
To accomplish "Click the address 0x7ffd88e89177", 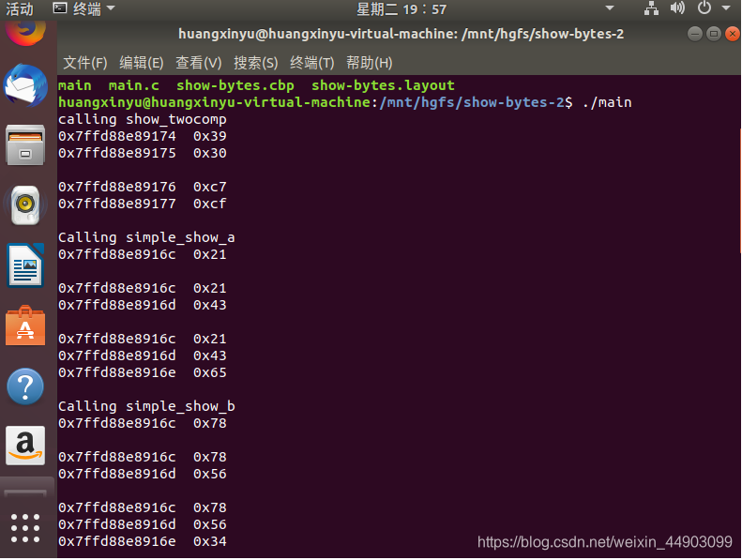I will coord(117,204).
